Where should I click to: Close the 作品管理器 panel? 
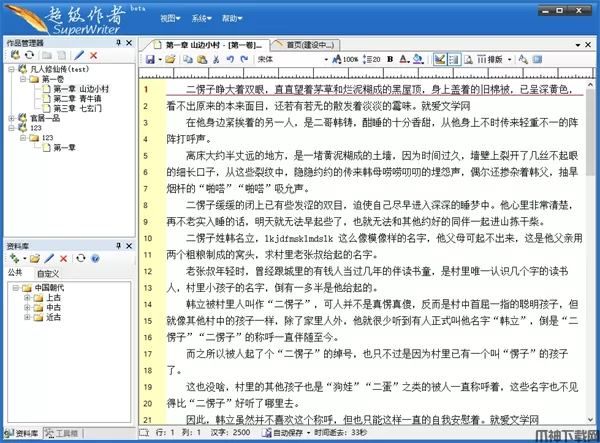pyautogui.click(x=129, y=42)
